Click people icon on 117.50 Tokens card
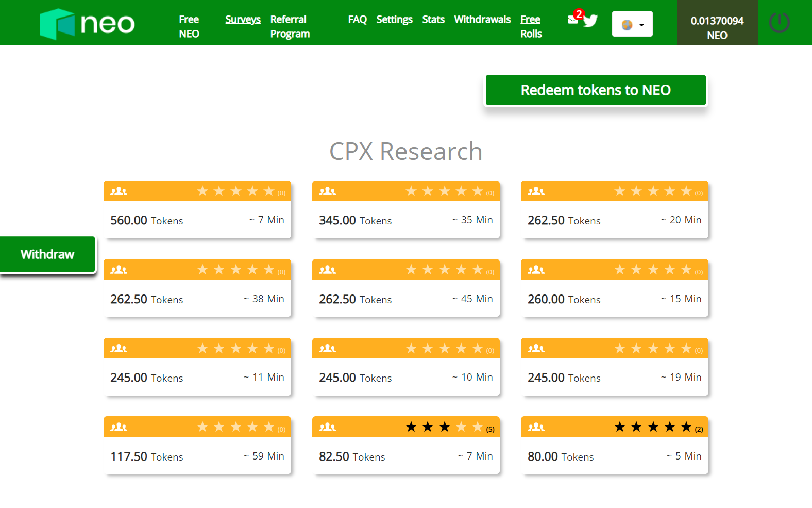Screen dimensions: 812x508 pyautogui.click(x=119, y=427)
